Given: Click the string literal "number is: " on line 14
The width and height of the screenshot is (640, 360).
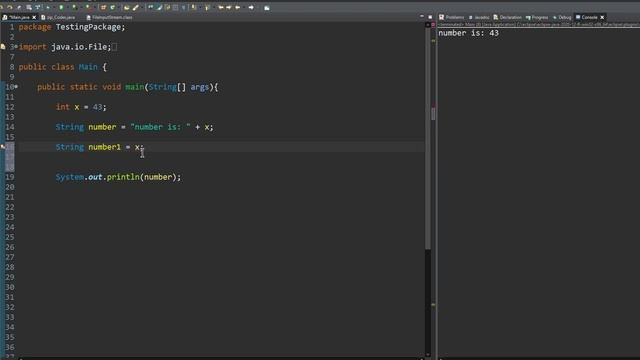Looking at the screenshot, I should click(x=160, y=127).
